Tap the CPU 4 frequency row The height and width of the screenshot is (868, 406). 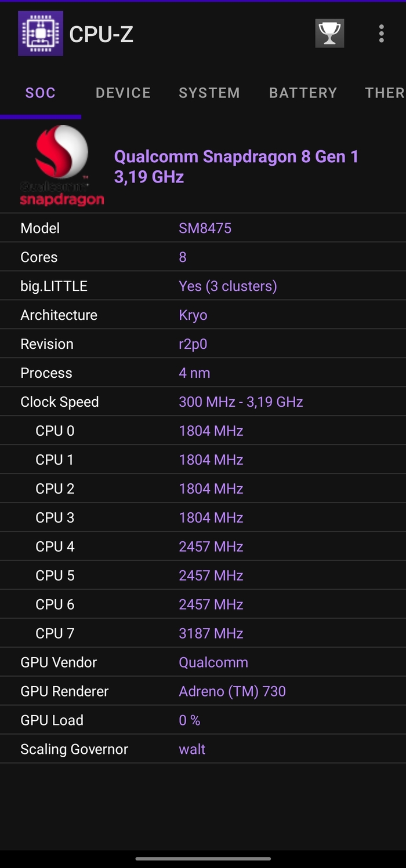(203, 547)
